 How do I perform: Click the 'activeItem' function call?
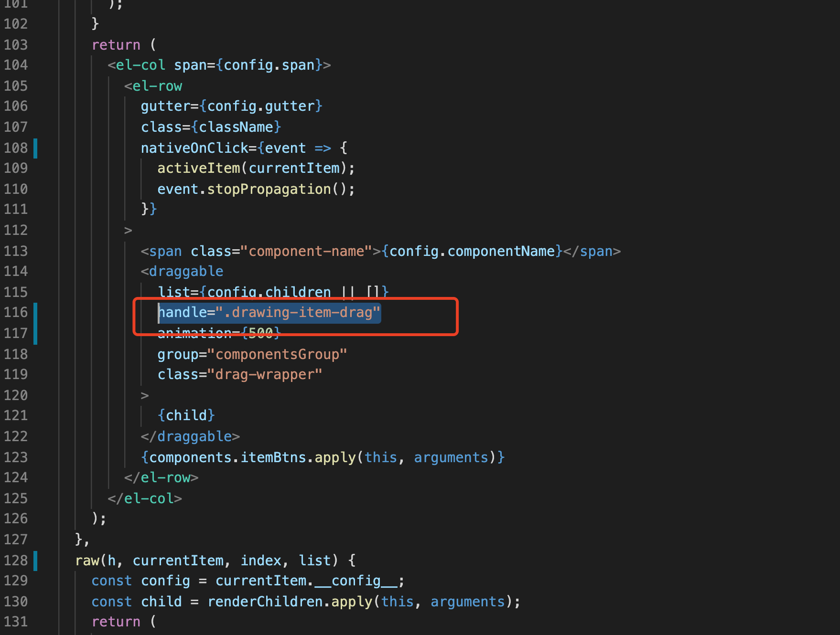pyautogui.click(x=199, y=168)
